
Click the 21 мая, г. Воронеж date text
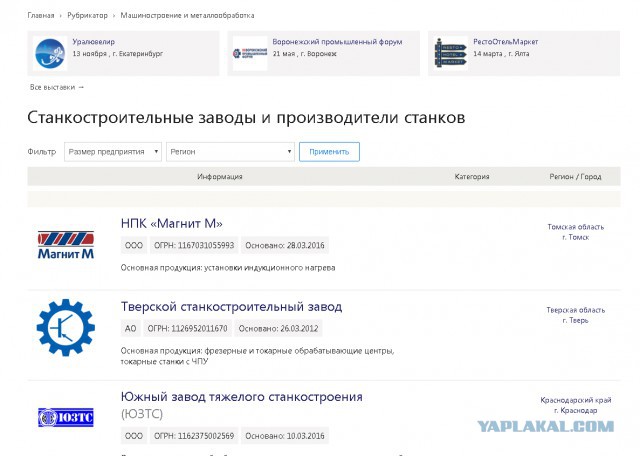(304, 54)
